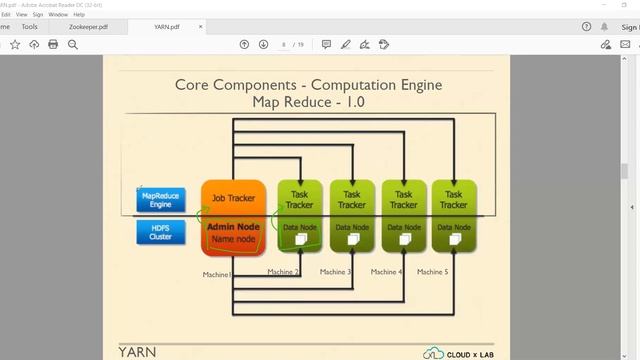Switch to the Tools tab
This screenshot has width=640, height=360.
pyautogui.click(x=29, y=27)
